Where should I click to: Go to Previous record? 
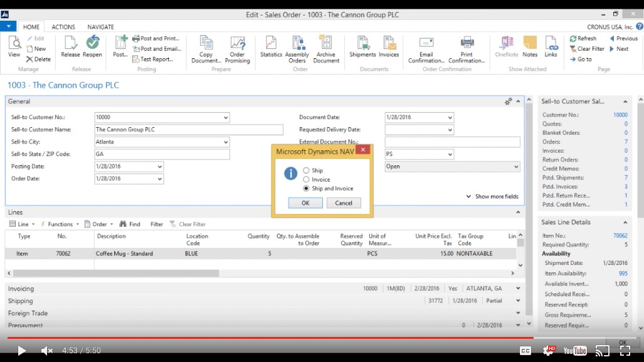(x=623, y=38)
